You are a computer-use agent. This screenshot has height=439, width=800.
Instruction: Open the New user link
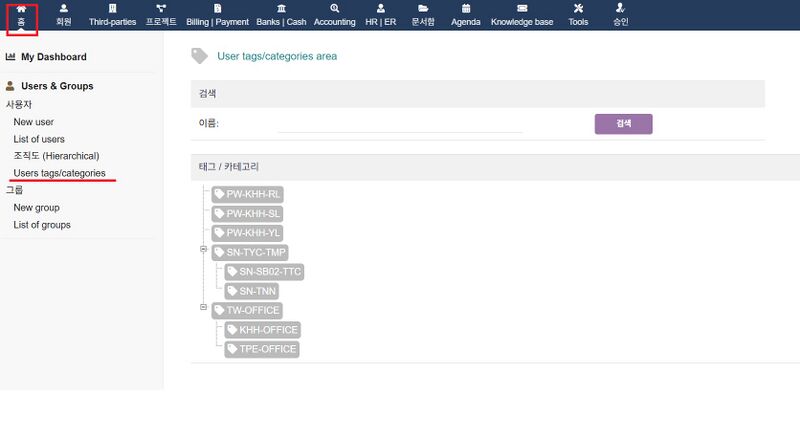pos(33,122)
